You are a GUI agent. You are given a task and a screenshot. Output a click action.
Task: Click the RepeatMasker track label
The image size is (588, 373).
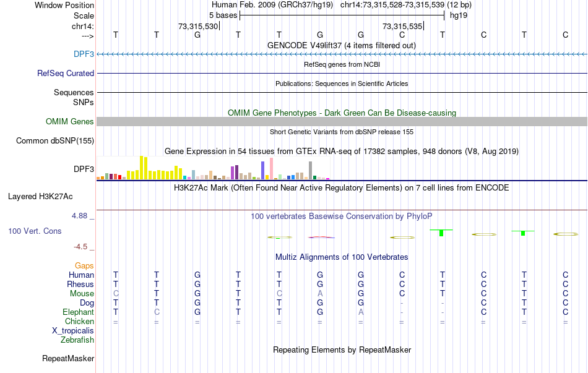tap(68, 358)
